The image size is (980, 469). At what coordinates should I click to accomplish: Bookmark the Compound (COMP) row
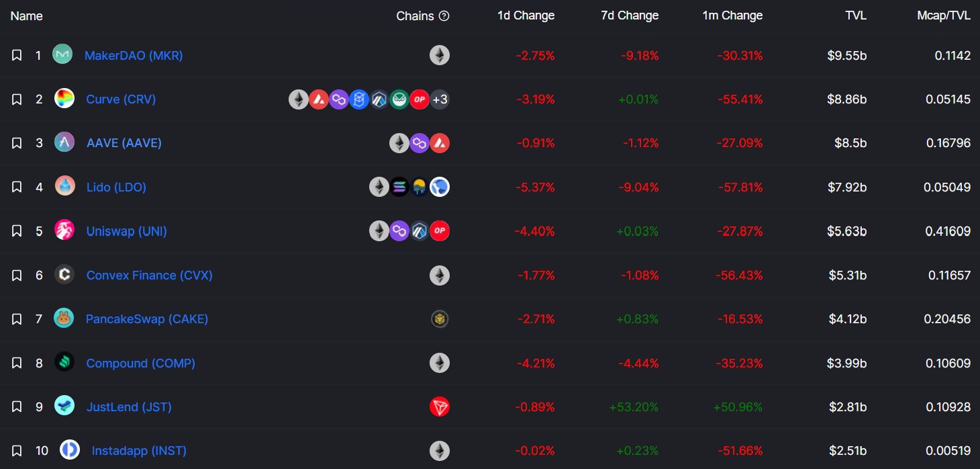coord(17,364)
